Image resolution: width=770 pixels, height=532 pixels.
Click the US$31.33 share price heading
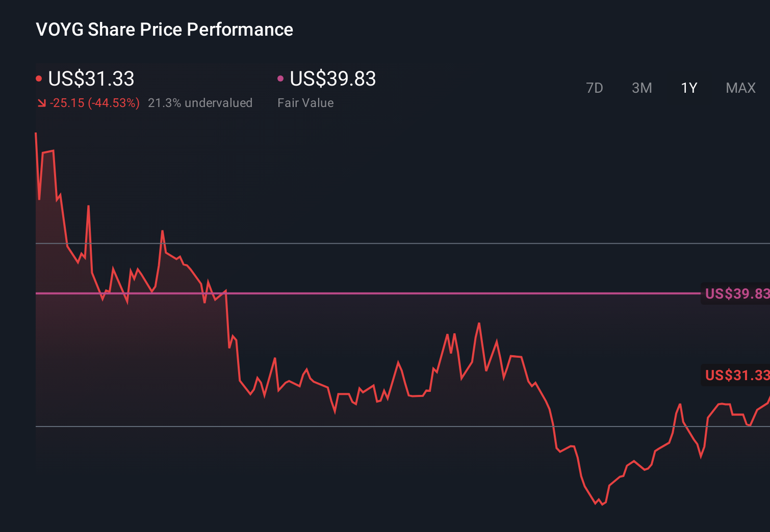91,78
